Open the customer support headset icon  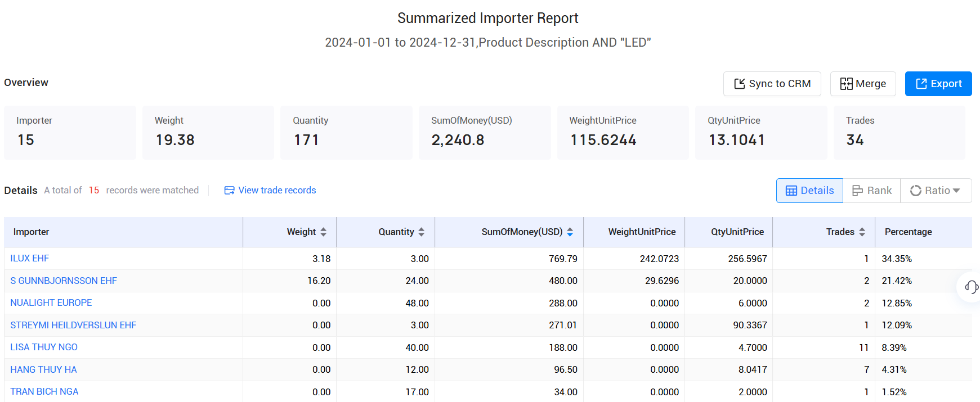[971, 287]
